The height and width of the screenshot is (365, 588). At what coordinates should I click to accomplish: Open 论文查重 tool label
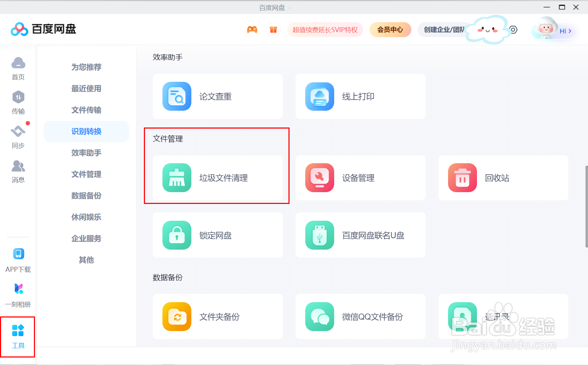point(216,96)
